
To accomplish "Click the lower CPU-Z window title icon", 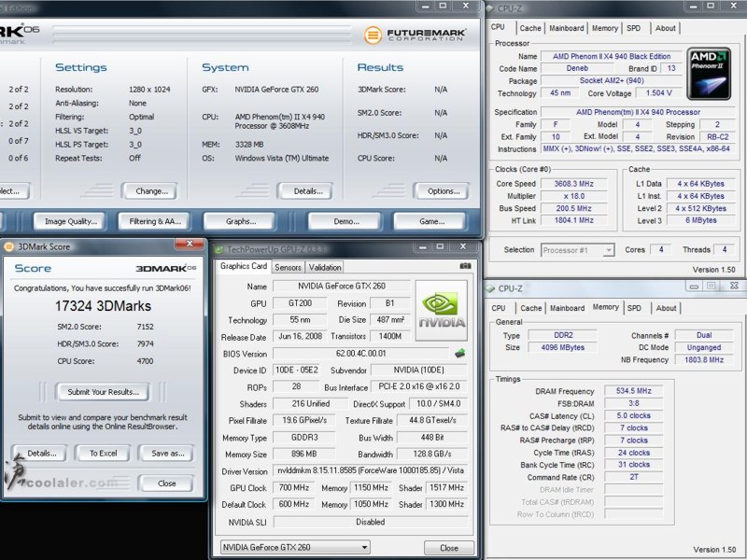I will [490, 288].
